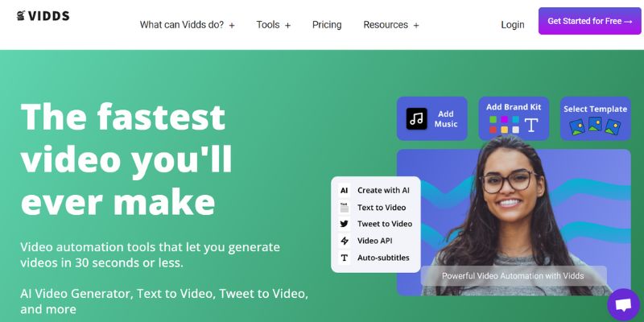This screenshot has width=644, height=322.
Task: Click Get Started for Free button
Action: point(590,21)
